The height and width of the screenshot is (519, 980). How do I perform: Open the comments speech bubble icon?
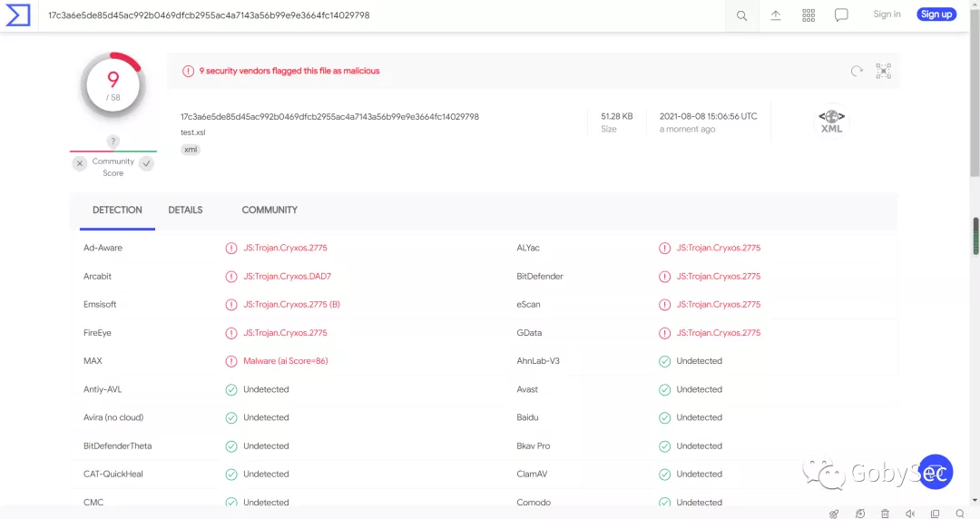pos(841,15)
